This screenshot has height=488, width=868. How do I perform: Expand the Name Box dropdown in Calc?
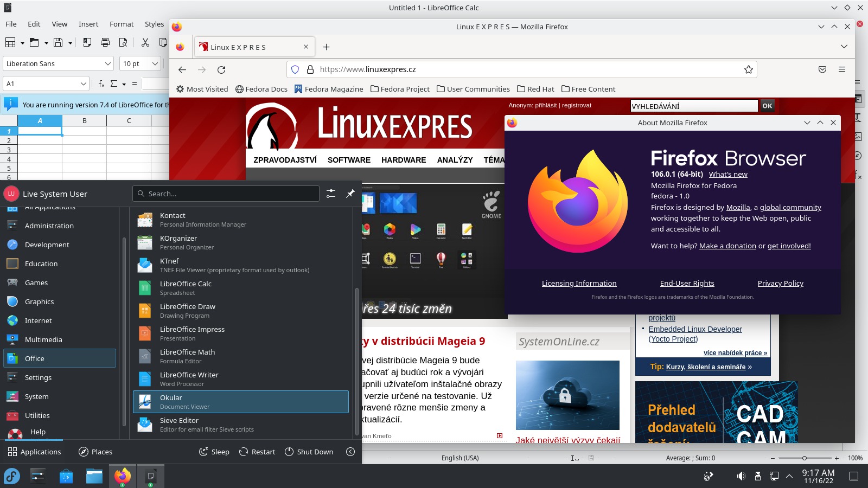pyautogui.click(x=83, y=84)
